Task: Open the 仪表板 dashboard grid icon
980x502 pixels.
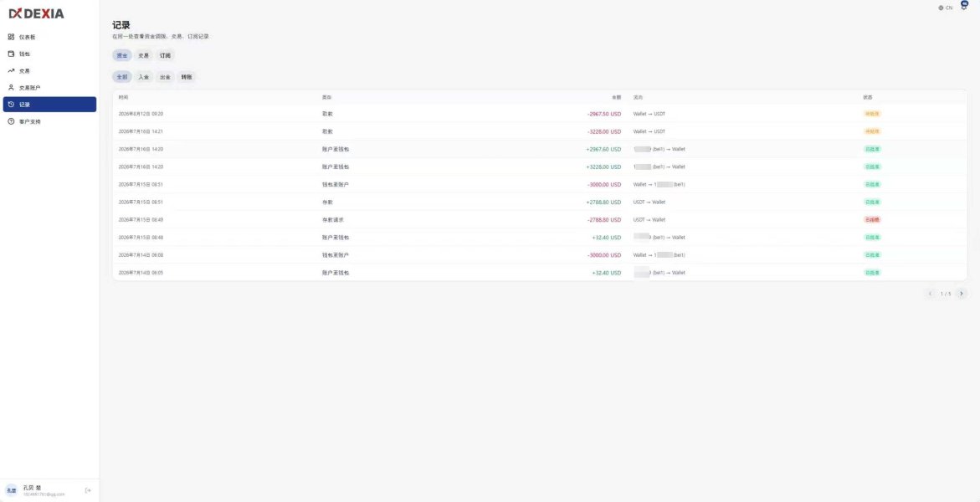Action: [11, 37]
